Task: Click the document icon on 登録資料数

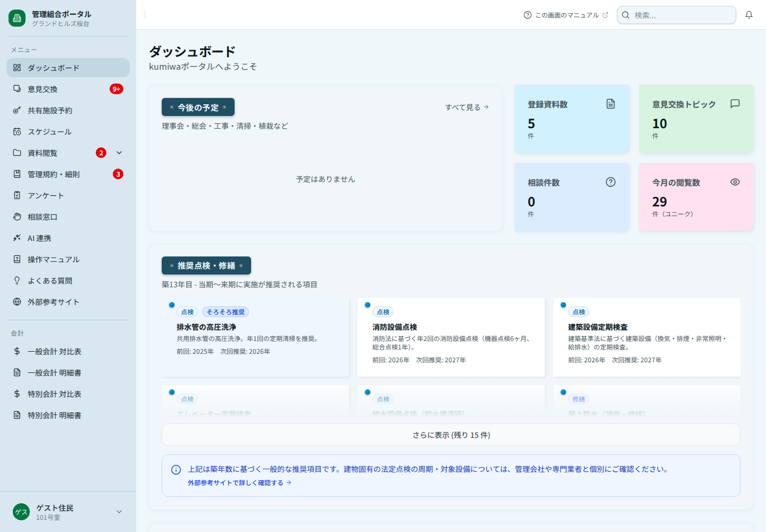Action: click(x=611, y=104)
